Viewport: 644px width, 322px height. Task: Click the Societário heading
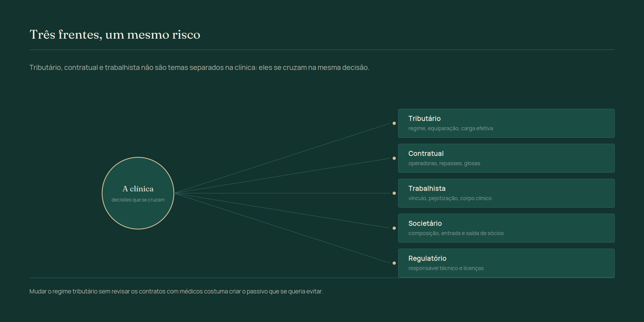(x=425, y=223)
